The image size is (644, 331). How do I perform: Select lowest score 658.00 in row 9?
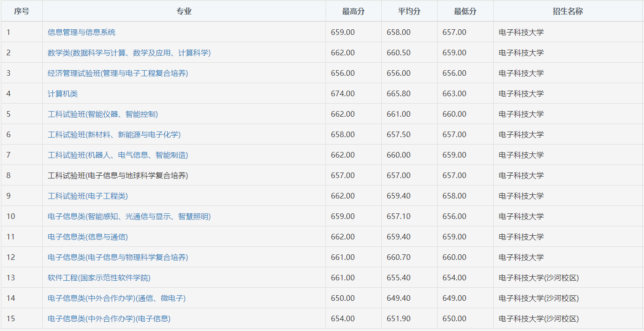point(454,196)
